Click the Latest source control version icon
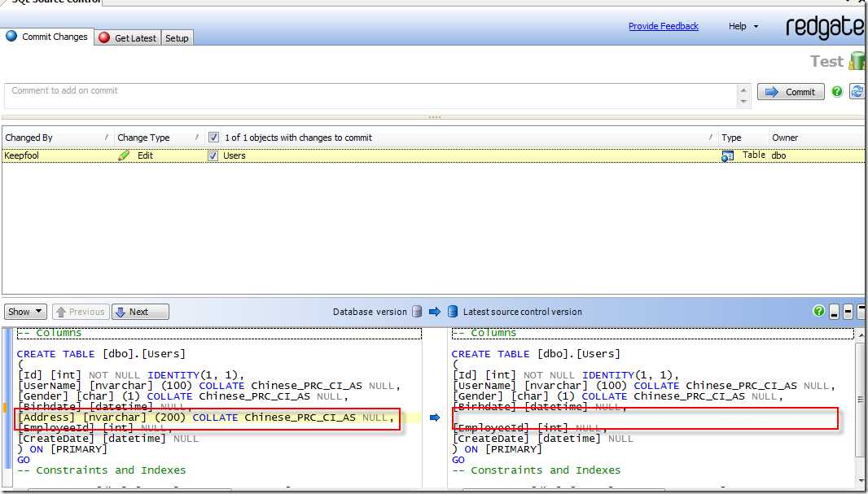This screenshot has width=868, height=494. (452, 312)
